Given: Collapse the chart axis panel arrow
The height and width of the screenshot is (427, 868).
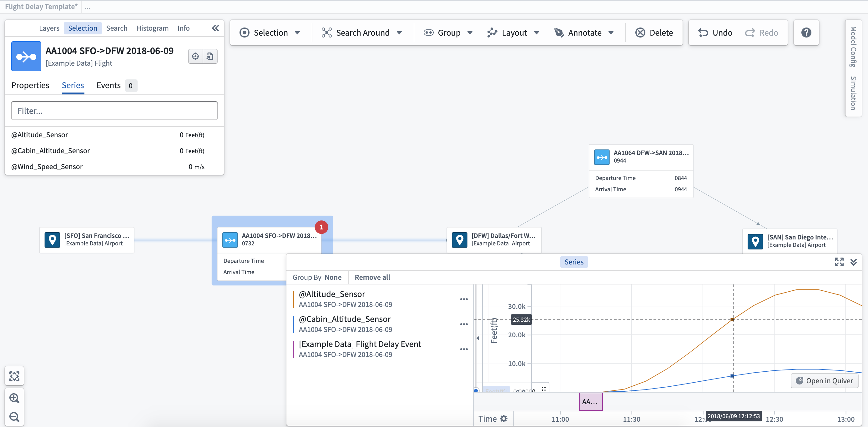Looking at the screenshot, I should [478, 338].
